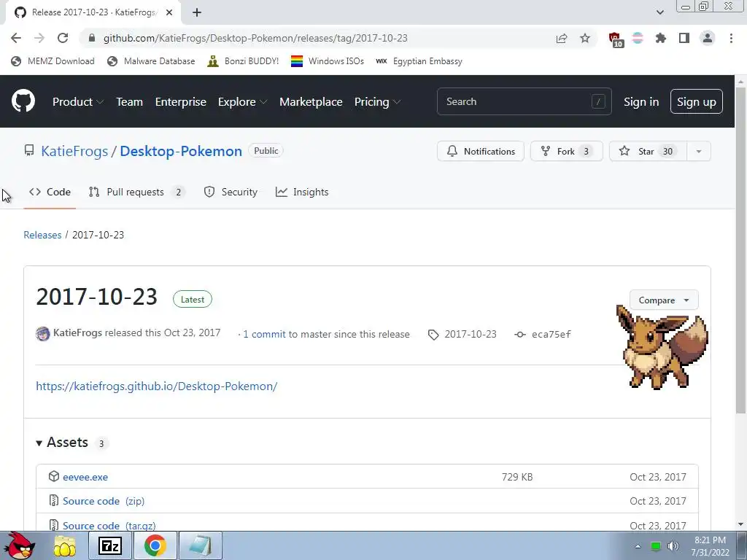The image size is (747, 560).
Task: Click the Notifications button
Action: point(481,152)
